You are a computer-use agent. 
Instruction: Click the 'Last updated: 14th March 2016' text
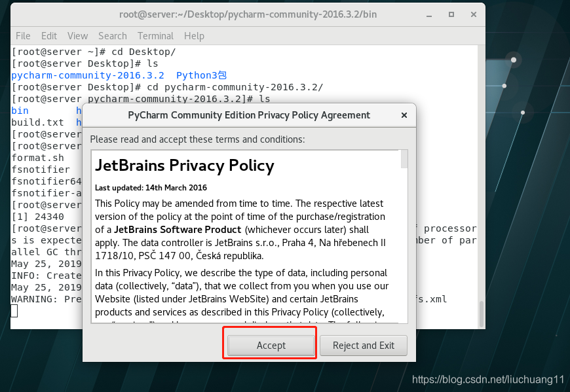[151, 188]
